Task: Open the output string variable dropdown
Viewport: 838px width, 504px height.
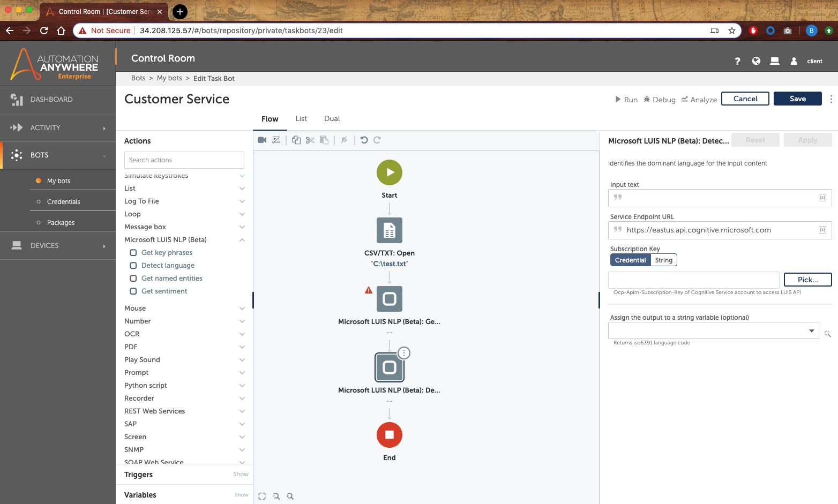Action: pyautogui.click(x=811, y=331)
